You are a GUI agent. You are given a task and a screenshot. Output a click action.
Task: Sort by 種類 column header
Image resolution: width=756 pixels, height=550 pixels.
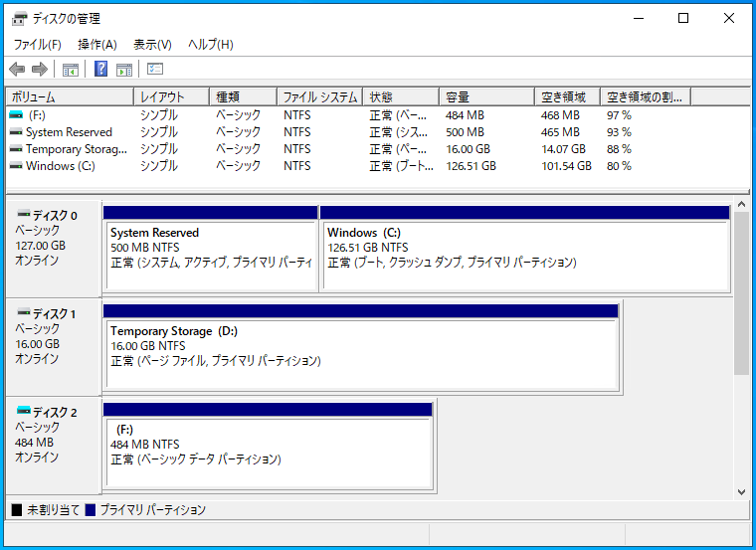point(244,96)
